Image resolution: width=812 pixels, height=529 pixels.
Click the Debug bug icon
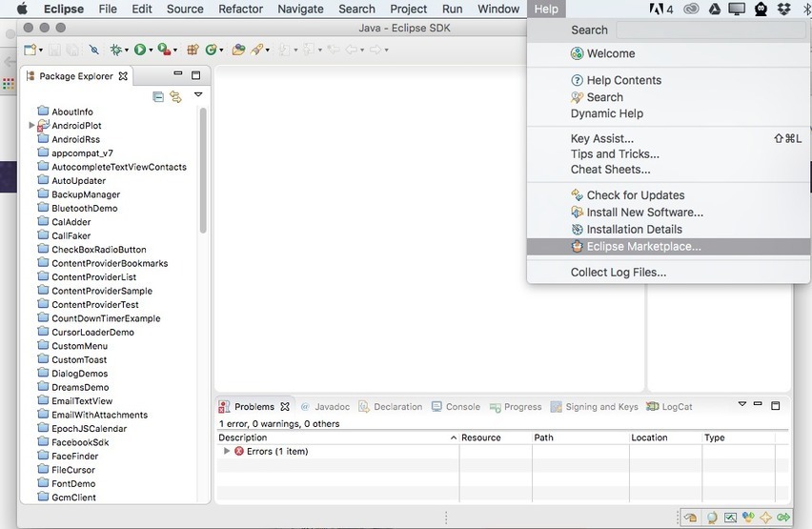pos(116,50)
